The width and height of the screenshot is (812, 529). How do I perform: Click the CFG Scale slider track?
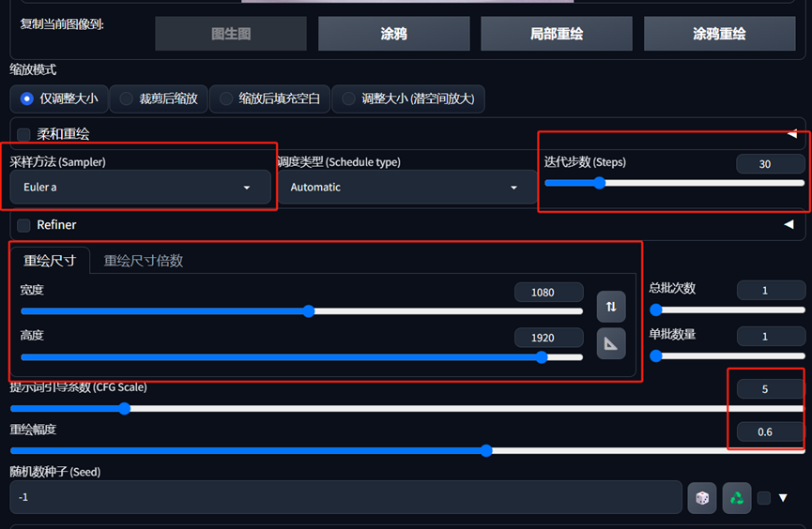pos(407,408)
